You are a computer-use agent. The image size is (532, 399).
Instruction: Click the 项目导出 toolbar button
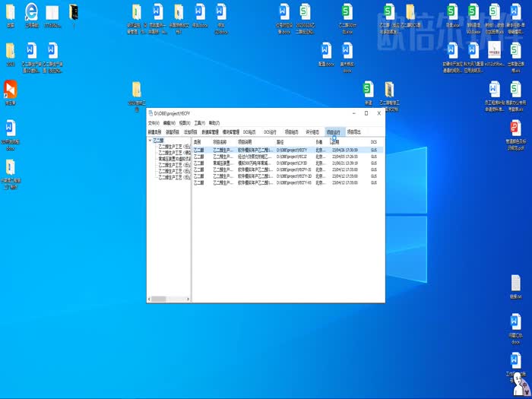354,131
